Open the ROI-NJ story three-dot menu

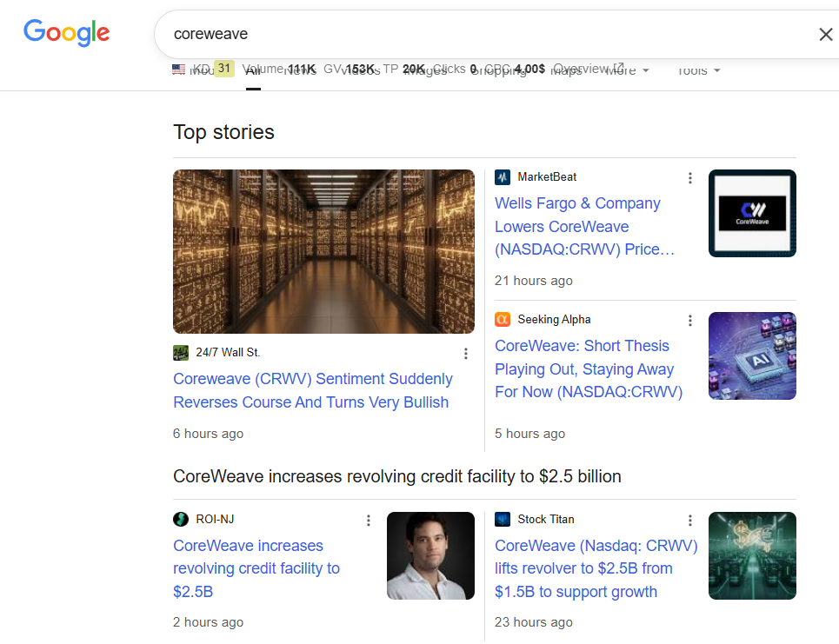(x=369, y=520)
